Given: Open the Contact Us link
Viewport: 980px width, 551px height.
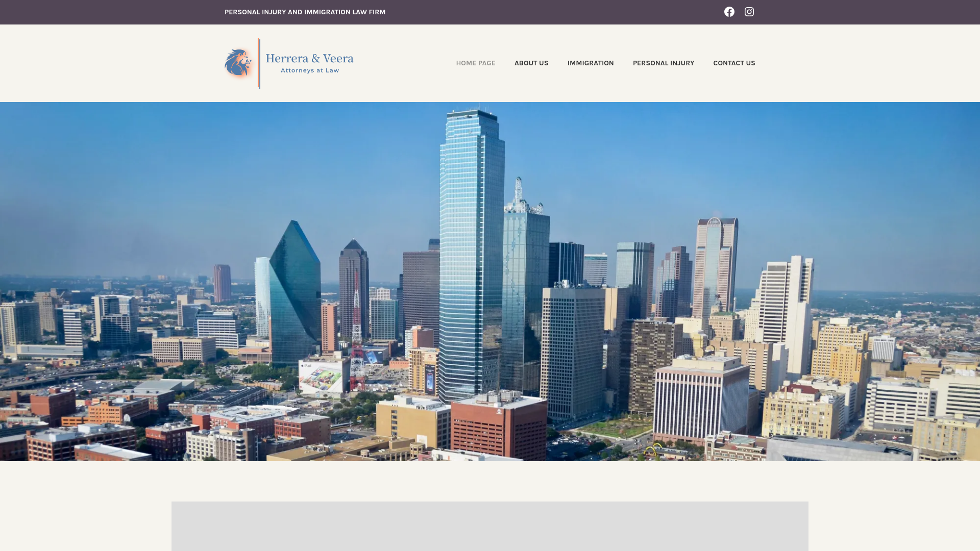Looking at the screenshot, I should pos(733,63).
